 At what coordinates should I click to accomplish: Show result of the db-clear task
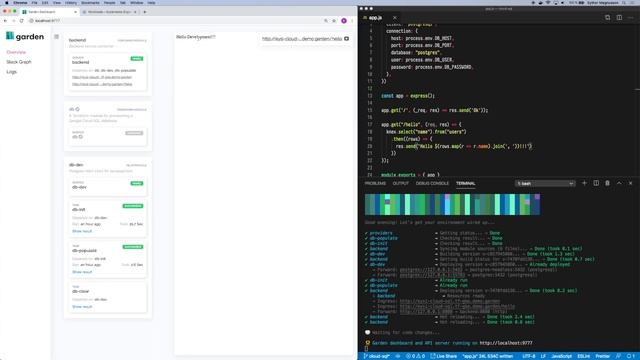click(x=82, y=307)
